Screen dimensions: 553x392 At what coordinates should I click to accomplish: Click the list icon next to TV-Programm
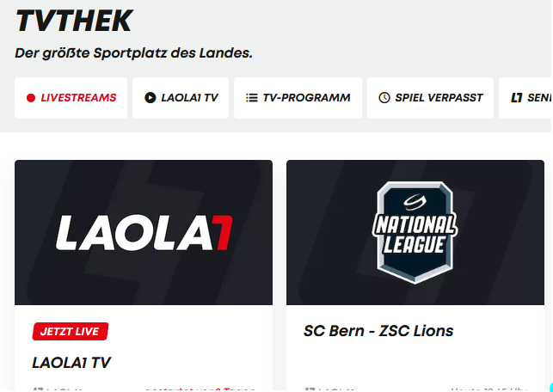click(251, 98)
